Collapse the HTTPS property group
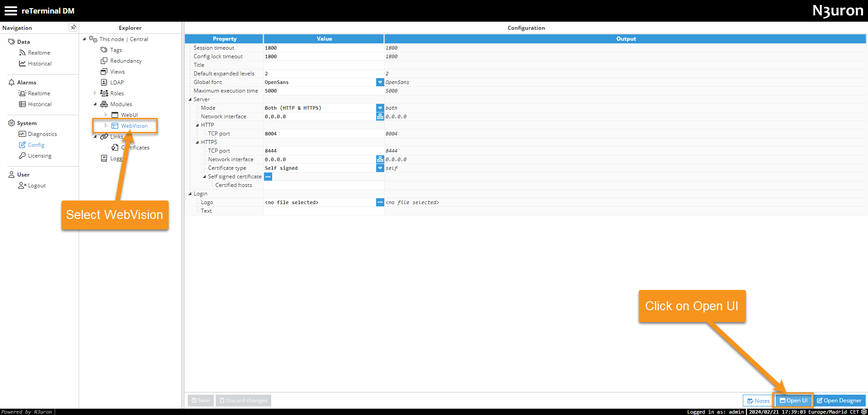 197,142
